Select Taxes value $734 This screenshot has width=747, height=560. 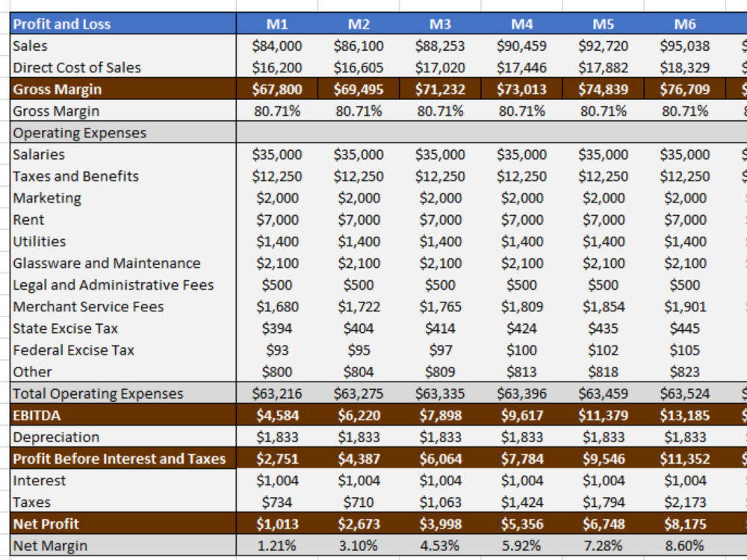point(277,502)
